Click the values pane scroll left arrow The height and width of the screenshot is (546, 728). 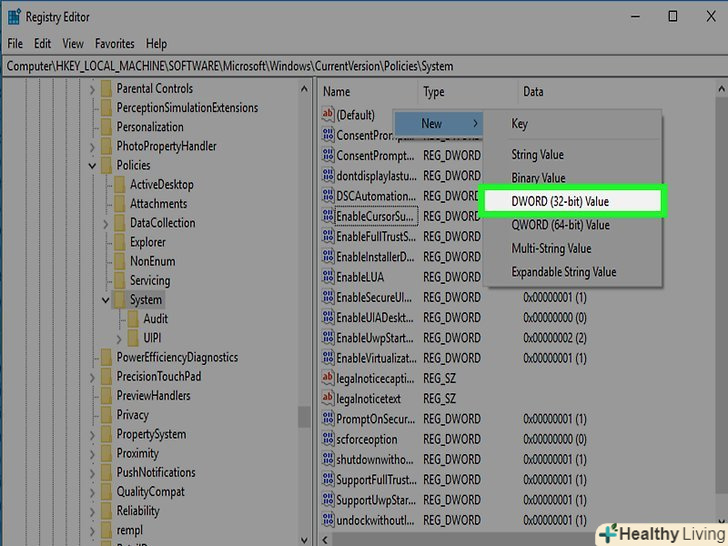[325, 540]
